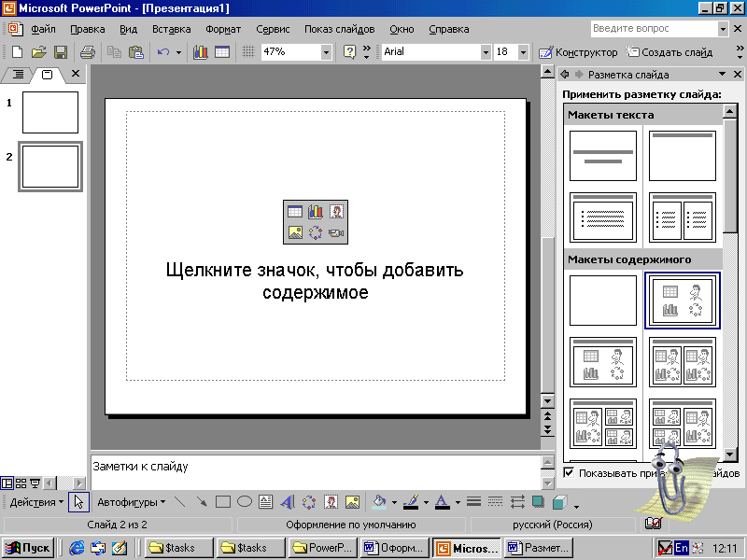The height and width of the screenshot is (560, 747).
Task: Click the Line Style icon
Action: 473,501
